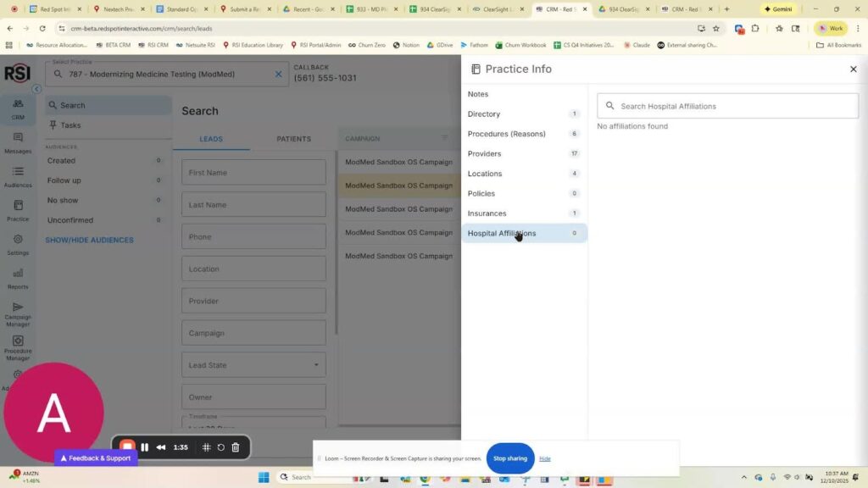Switch to the Patients tab
This screenshot has height=488, width=868.
[293, 139]
